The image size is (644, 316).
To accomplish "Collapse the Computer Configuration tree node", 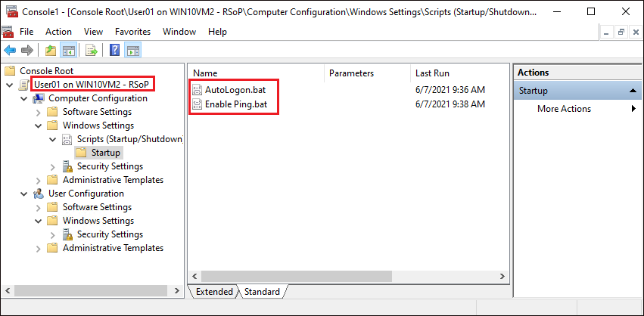I will tap(24, 98).
